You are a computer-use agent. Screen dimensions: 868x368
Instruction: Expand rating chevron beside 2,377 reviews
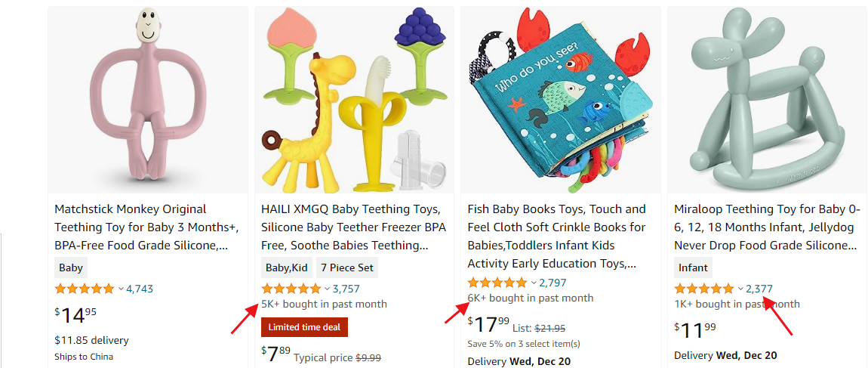coord(740,289)
